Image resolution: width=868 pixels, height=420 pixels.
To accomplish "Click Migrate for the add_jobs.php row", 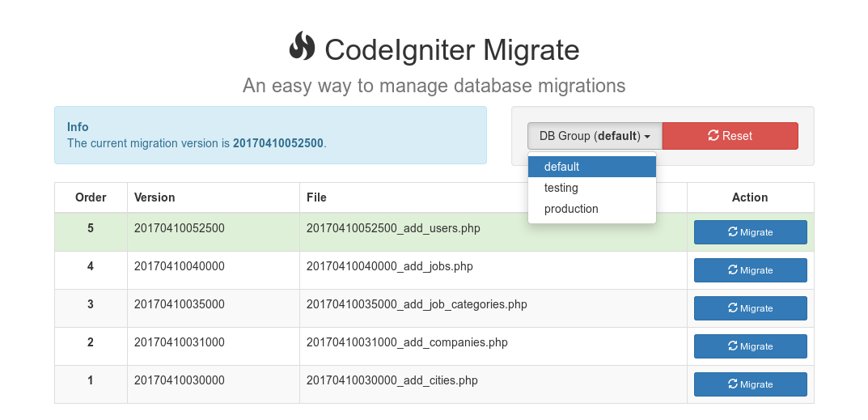I will pyautogui.click(x=750, y=270).
